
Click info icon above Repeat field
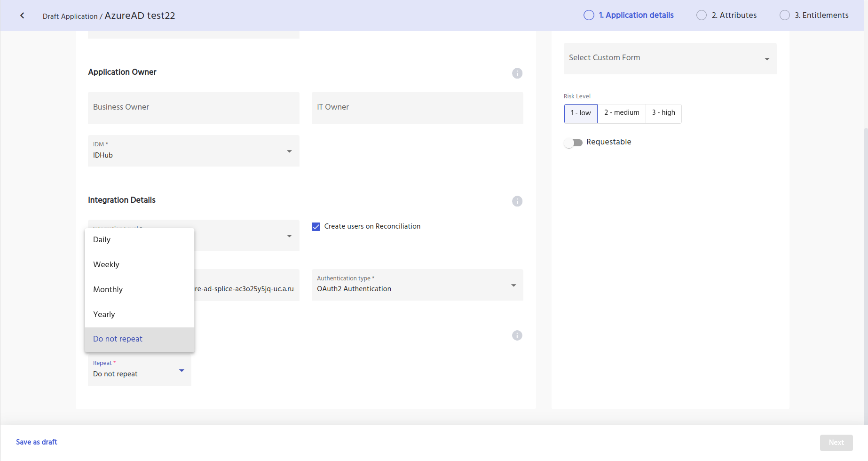pos(517,335)
